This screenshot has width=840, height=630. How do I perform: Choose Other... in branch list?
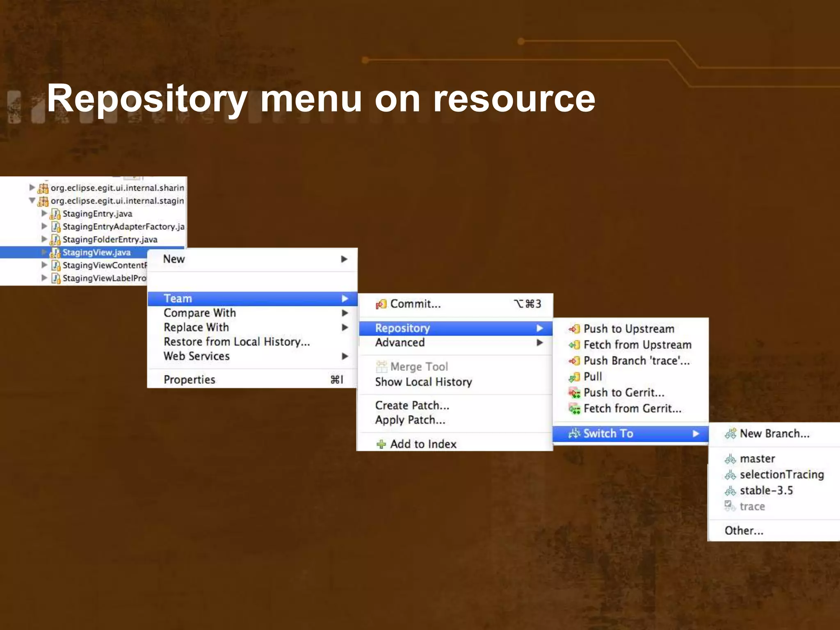[744, 531]
